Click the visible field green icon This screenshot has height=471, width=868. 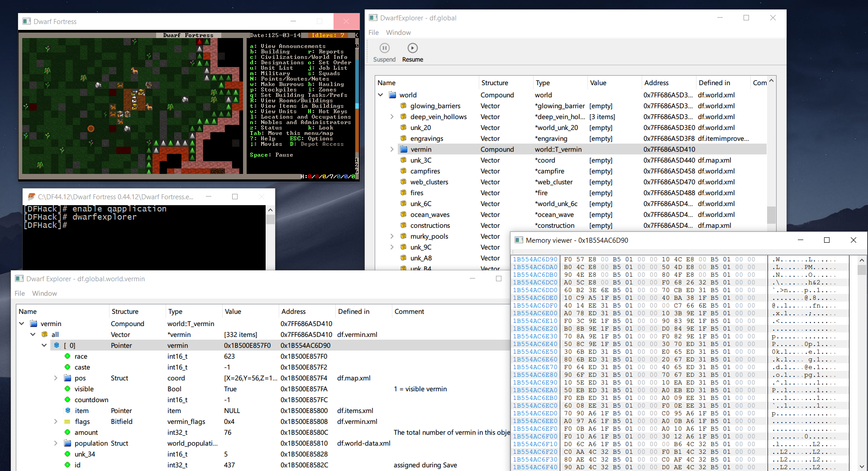pos(67,389)
